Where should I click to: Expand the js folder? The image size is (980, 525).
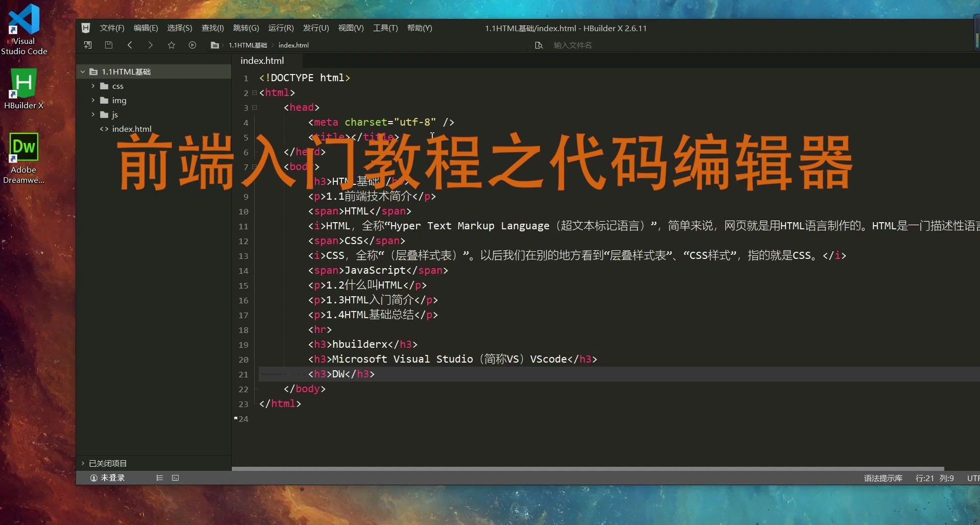tap(93, 115)
